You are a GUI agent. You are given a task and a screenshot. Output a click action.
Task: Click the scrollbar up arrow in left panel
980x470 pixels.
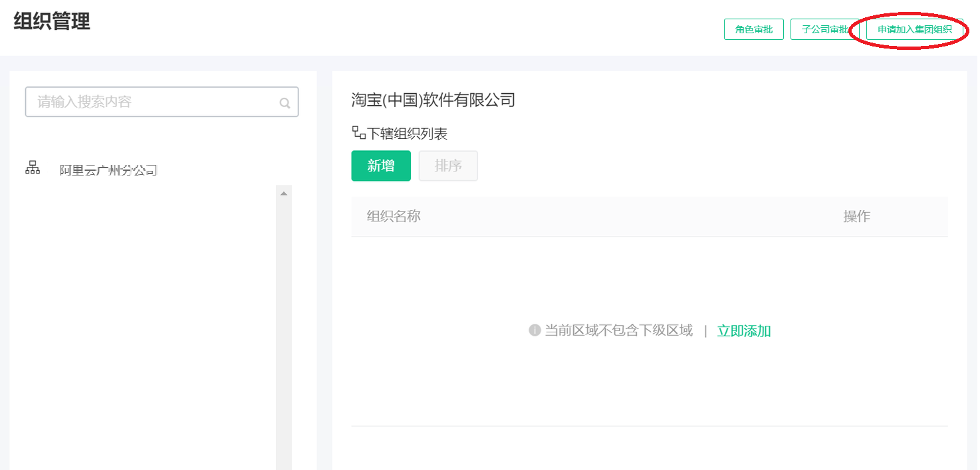284,193
